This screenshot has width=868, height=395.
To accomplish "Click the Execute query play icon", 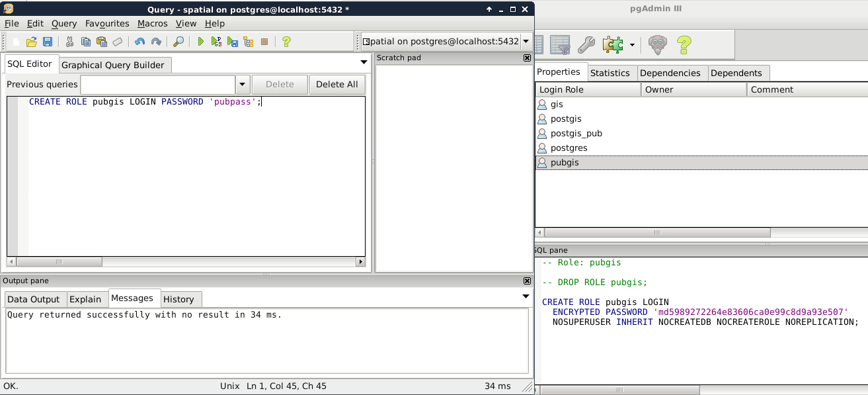I will click(201, 42).
